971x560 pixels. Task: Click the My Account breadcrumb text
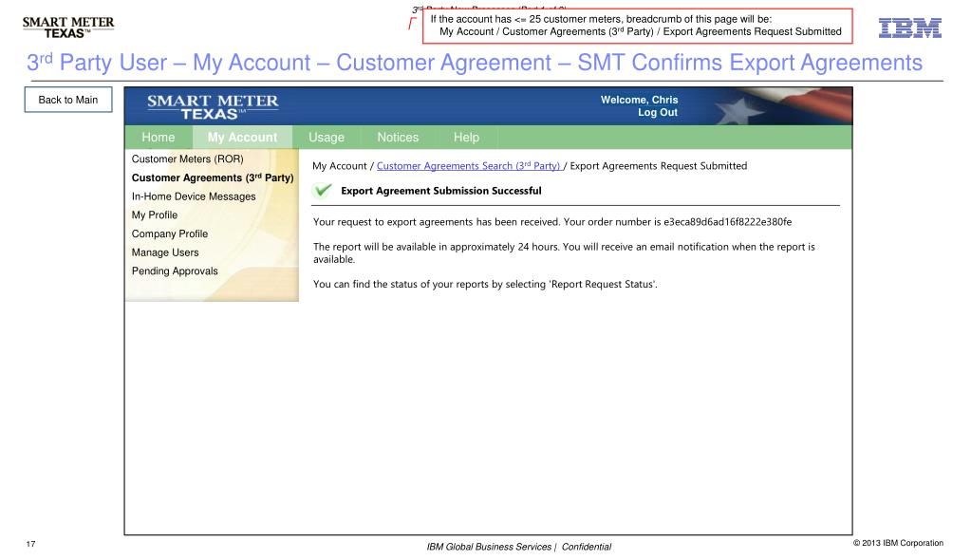(x=340, y=166)
